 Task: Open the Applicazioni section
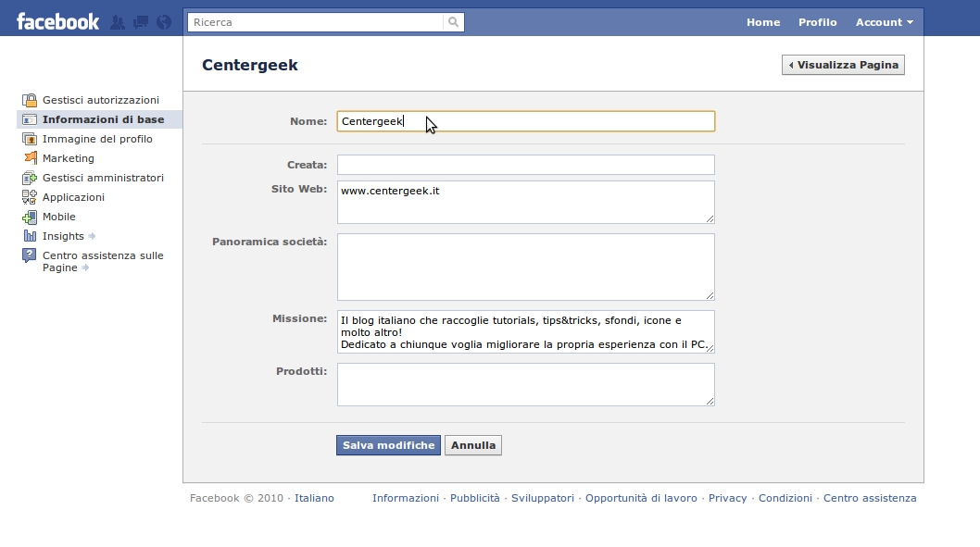[x=73, y=197]
